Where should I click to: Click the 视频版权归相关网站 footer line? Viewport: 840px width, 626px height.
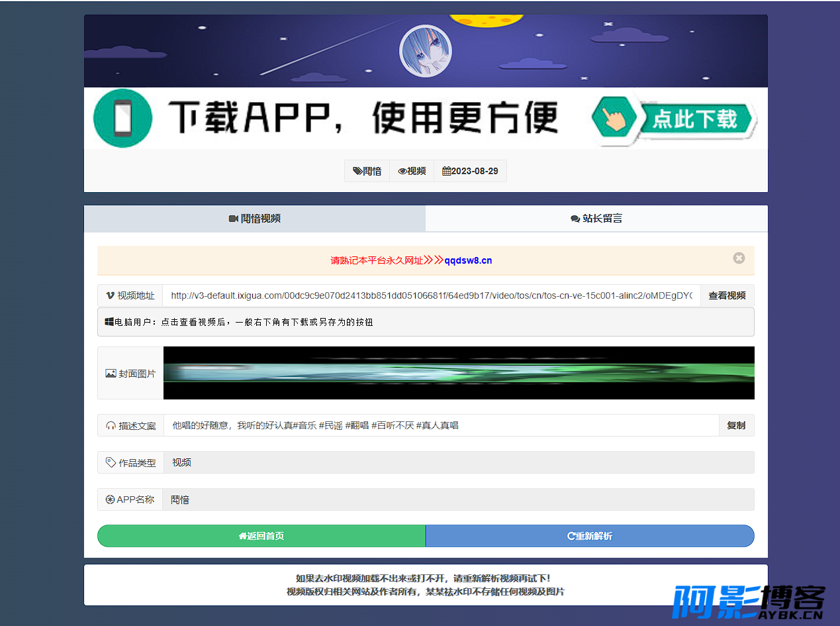click(426, 592)
